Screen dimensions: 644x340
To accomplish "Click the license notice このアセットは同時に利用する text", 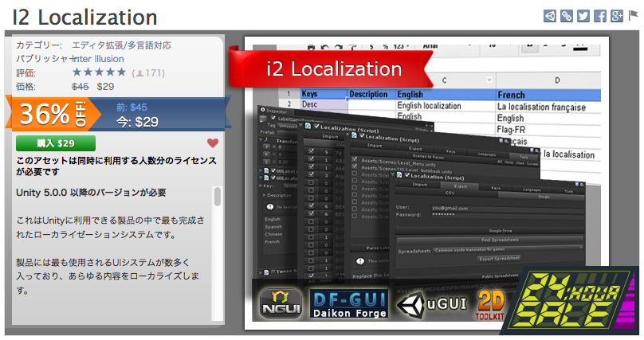I will pyautogui.click(x=116, y=166).
